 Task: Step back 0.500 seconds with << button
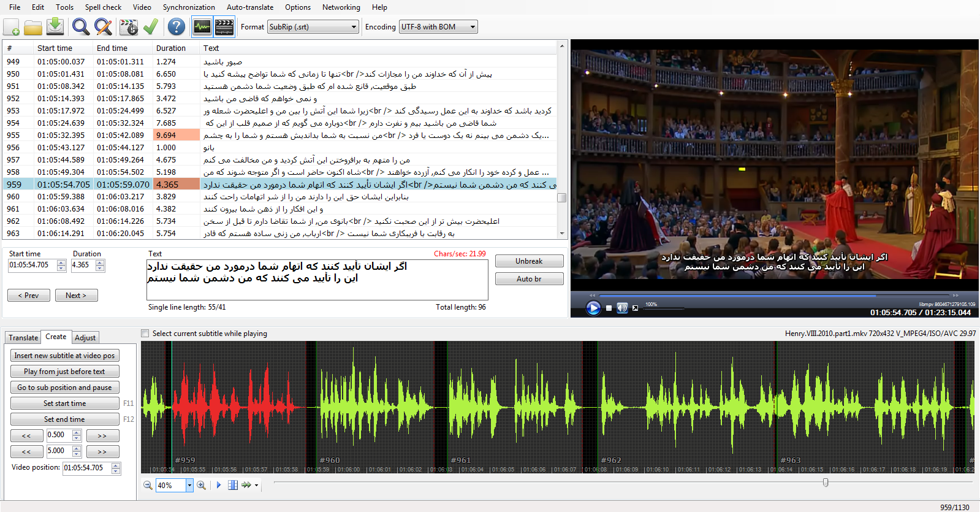[x=26, y=435]
